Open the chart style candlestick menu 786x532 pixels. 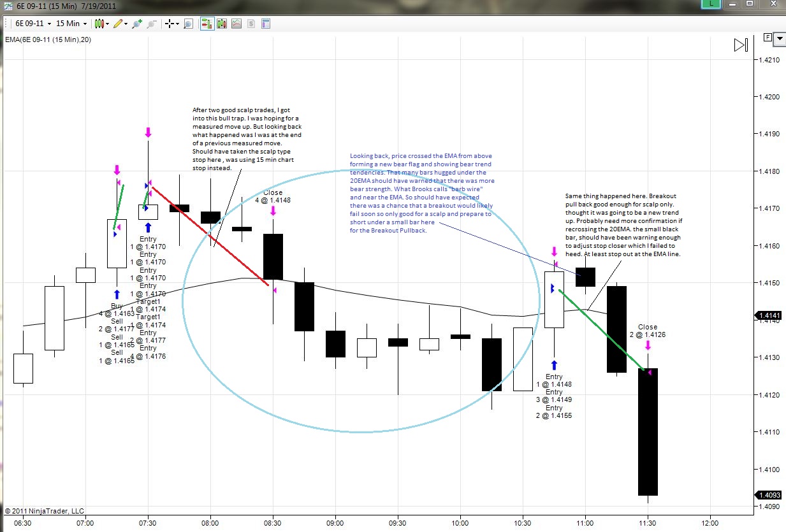click(99, 24)
